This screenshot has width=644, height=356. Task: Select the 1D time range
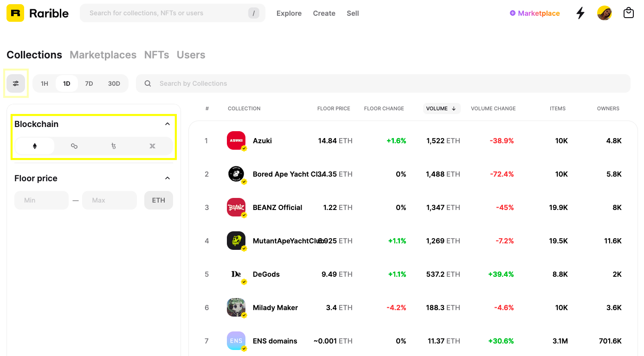pyautogui.click(x=67, y=83)
